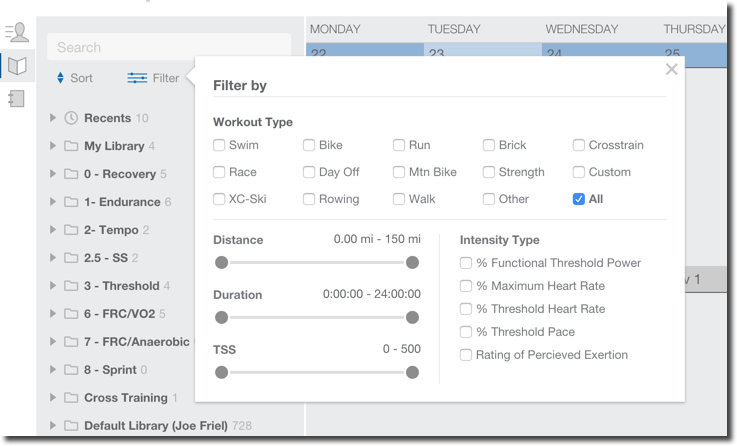The width and height of the screenshot is (737, 446).
Task: Close the Filter by popup
Action: pyautogui.click(x=671, y=70)
